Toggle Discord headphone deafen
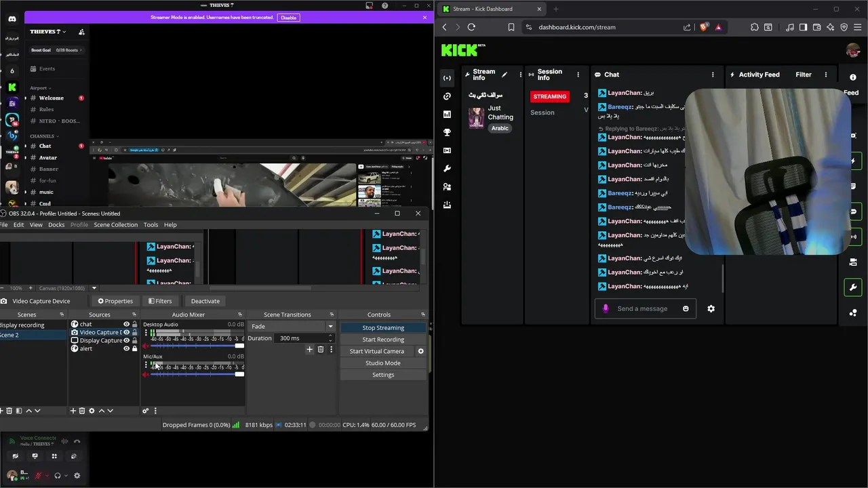 pyautogui.click(x=58, y=476)
